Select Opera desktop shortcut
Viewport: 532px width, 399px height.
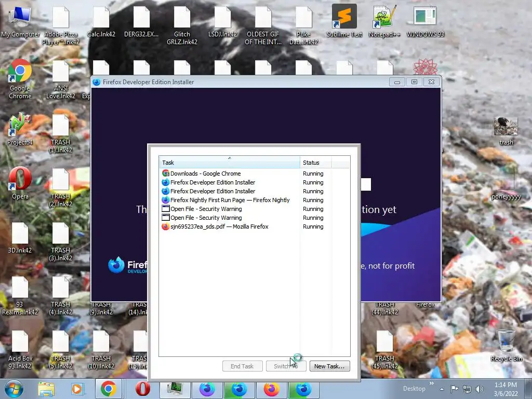20,183
